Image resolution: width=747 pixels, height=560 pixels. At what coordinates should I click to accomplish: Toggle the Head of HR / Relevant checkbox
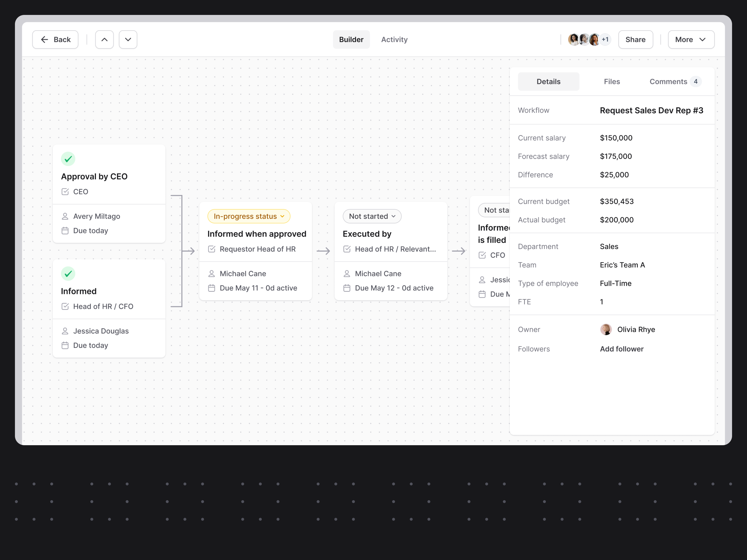(x=347, y=249)
